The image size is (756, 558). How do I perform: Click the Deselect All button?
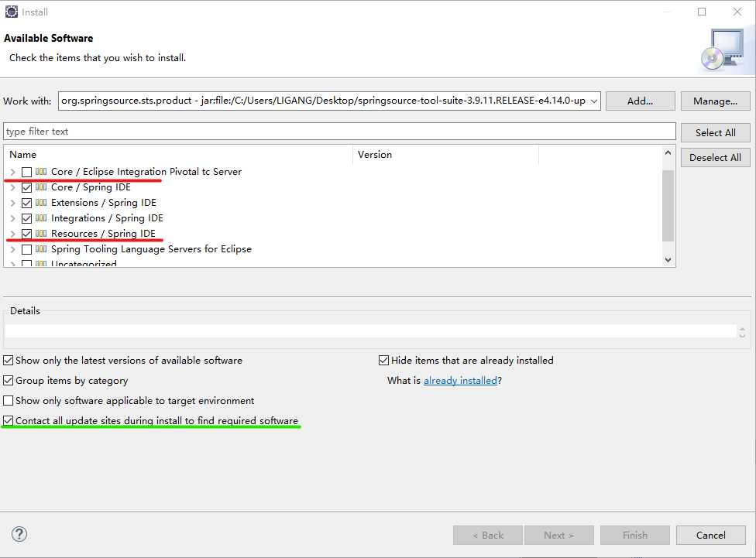(716, 158)
